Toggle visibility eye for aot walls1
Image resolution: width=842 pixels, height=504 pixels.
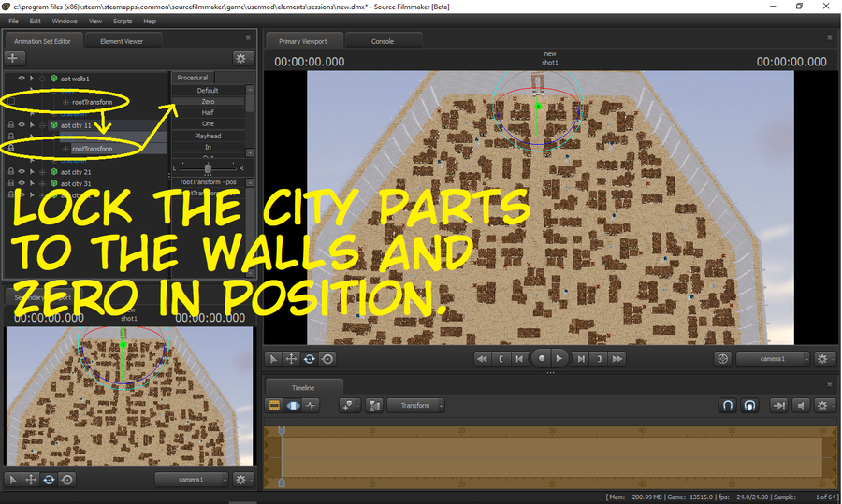(x=21, y=79)
